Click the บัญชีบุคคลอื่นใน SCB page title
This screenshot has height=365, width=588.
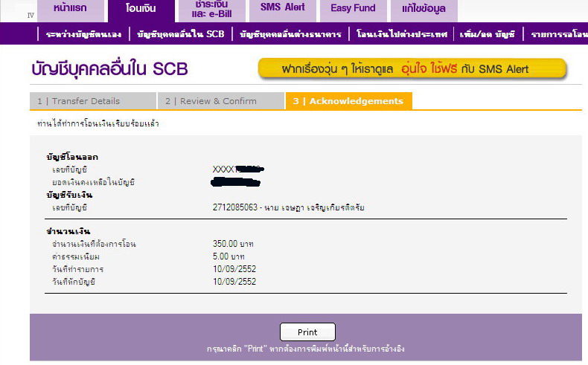click(109, 69)
